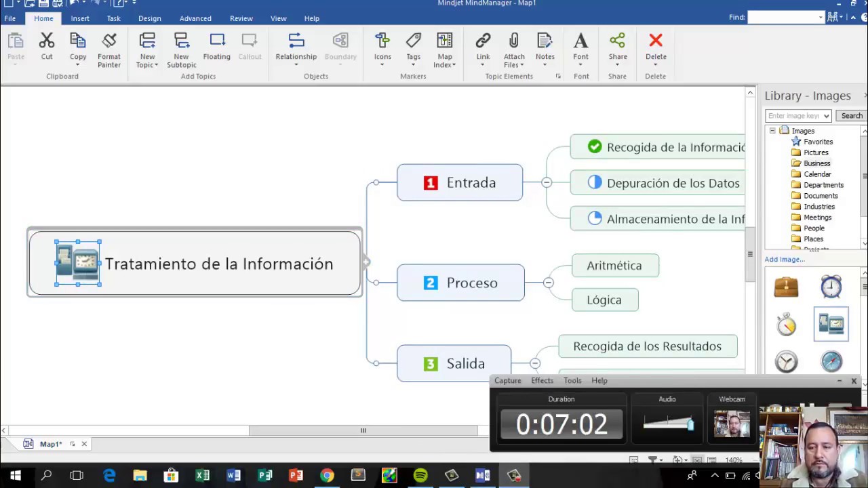Viewport: 868px width, 488px height.
Task: Collapse the Proceso branch
Action: click(x=548, y=283)
